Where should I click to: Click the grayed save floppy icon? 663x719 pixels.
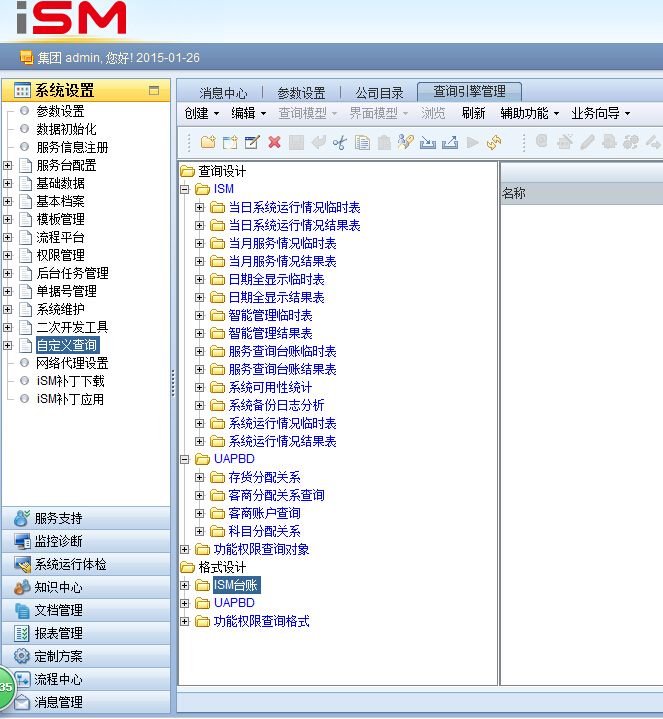tap(296, 142)
